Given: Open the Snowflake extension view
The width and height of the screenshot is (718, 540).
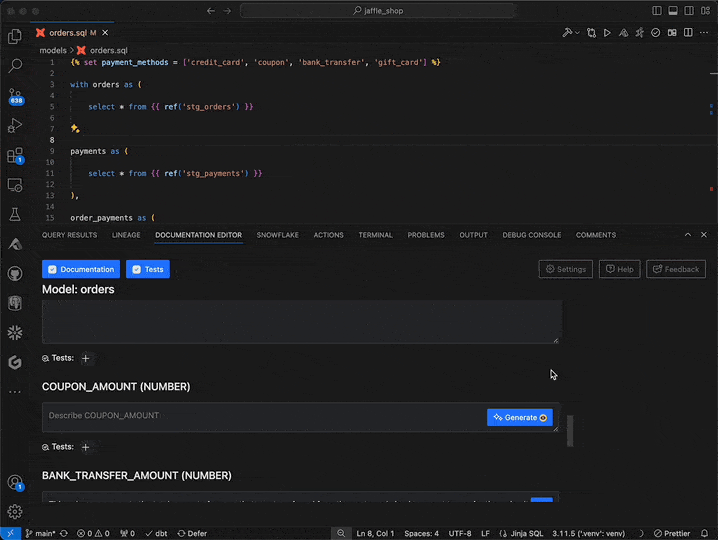Looking at the screenshot, I should [x=15, y=333].
